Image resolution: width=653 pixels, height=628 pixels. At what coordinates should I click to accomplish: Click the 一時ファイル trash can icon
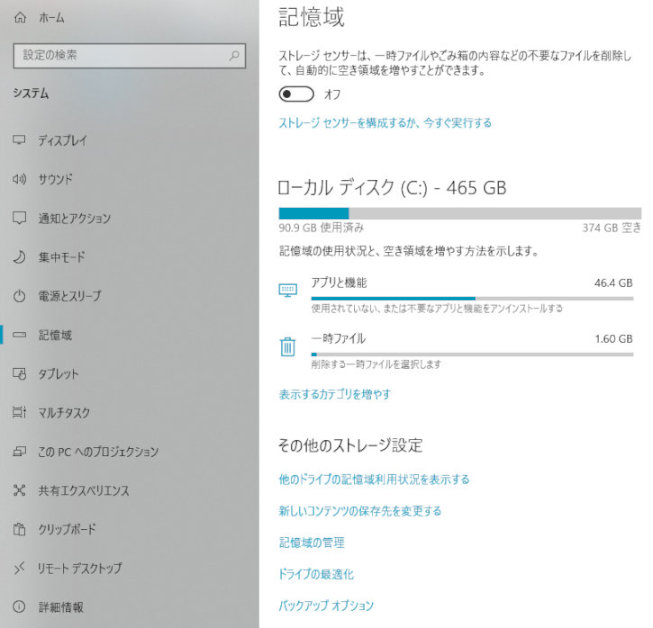pyautogui.click(x=288, y=346)
